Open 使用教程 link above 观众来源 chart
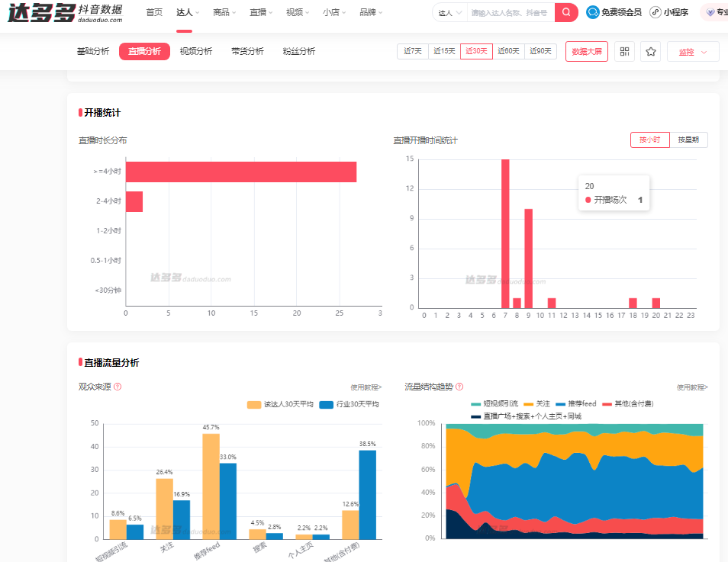The height and width of the screenshot is (562, 728). coord(366,387)
